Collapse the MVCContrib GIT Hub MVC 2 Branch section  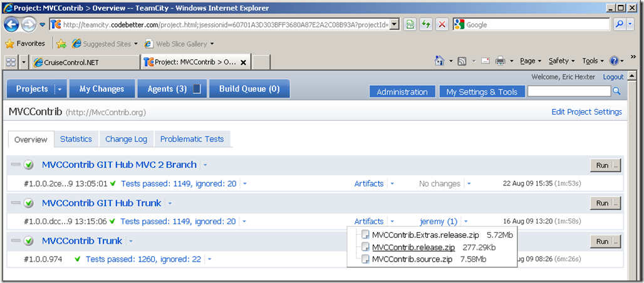(x=16, y=165)
